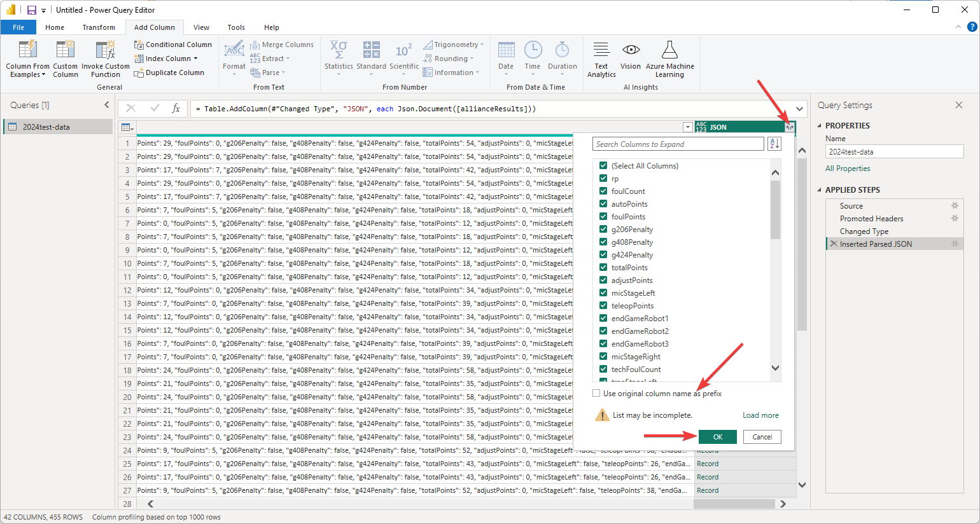Open Rounding options
The height and width of the screenshot is (524, 980).
(x=449, y=59)
